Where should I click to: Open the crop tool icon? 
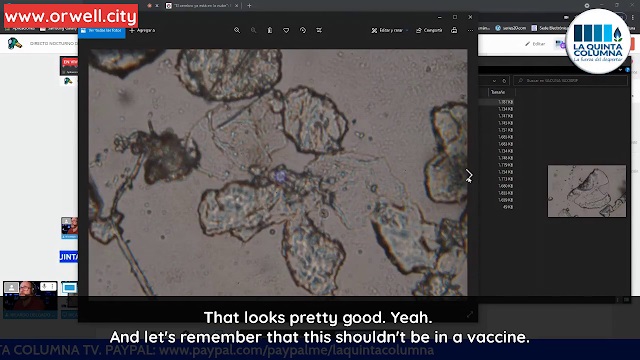tap(319, 30)
